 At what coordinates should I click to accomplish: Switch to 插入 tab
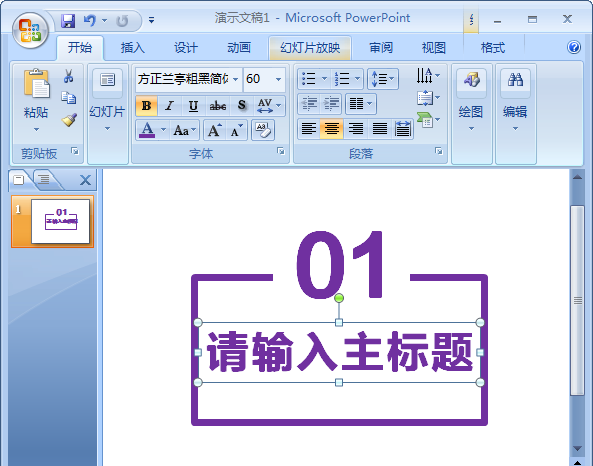tap(132, 48)
